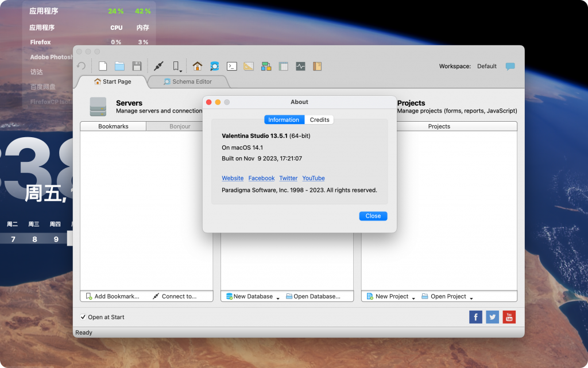Open the YouTube icon at bottom right
This screenshot has width=588, height=368.
point(509,316)
